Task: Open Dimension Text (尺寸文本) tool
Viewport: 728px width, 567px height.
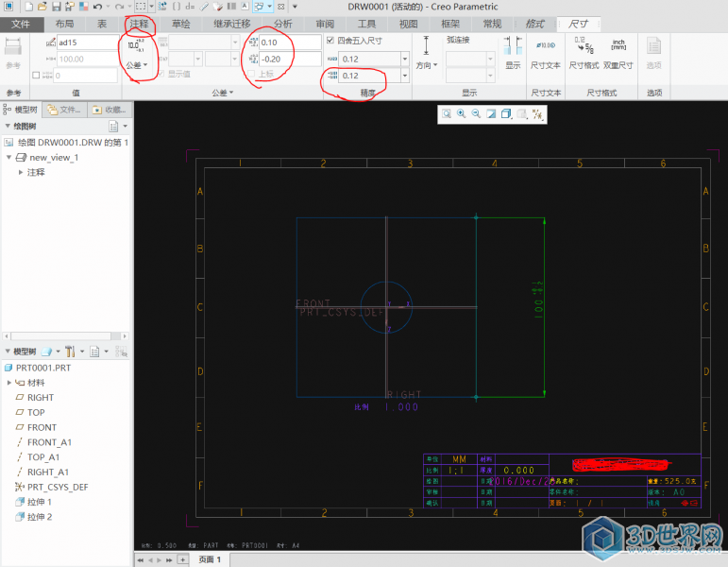Action: 546,53
